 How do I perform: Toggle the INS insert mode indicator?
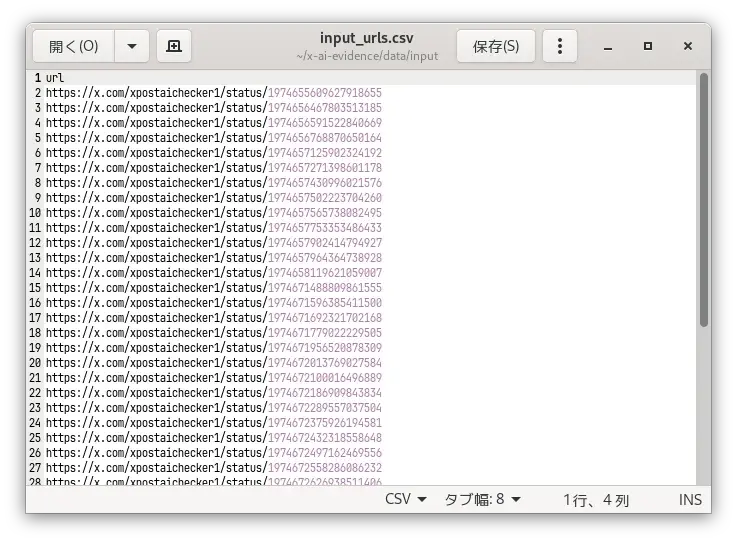[x=690, y=499]
